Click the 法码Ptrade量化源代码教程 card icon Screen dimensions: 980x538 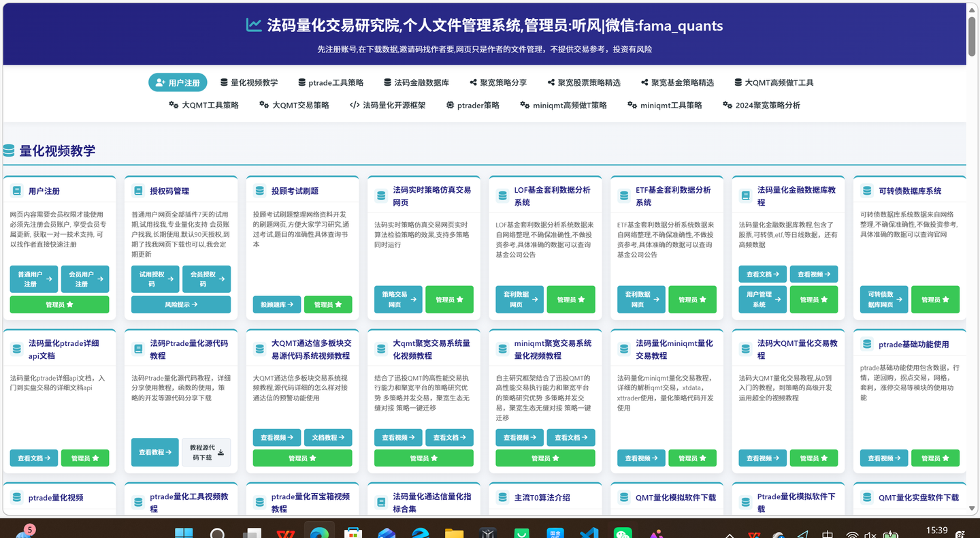click(x=138, y=349)
